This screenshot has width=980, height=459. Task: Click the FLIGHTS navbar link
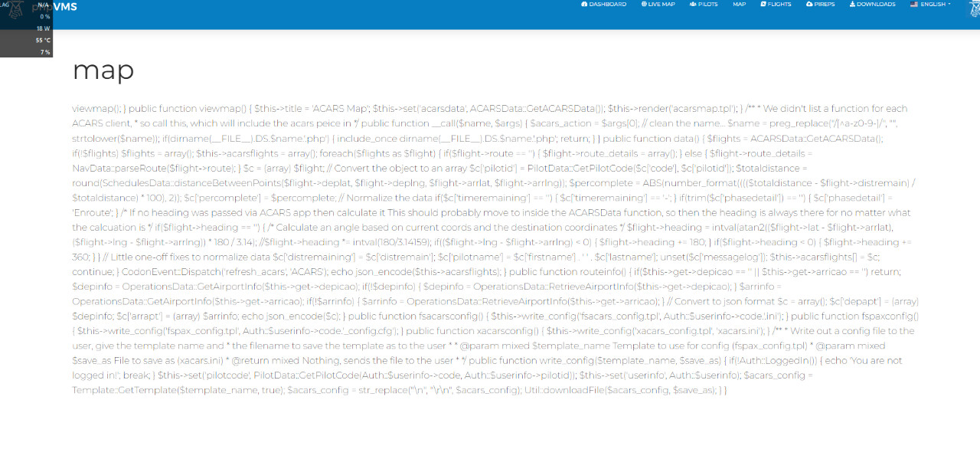tap(779, 5)
